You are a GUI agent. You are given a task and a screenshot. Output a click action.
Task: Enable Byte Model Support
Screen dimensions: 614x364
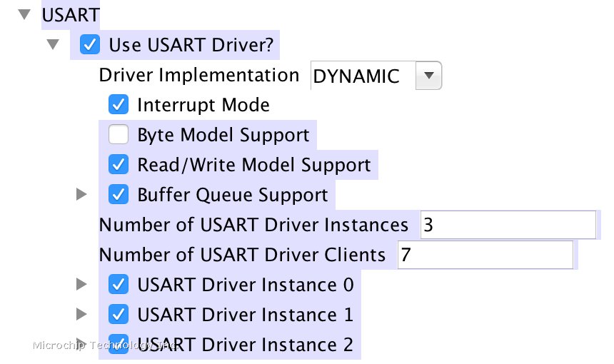[x=118, y=135]
